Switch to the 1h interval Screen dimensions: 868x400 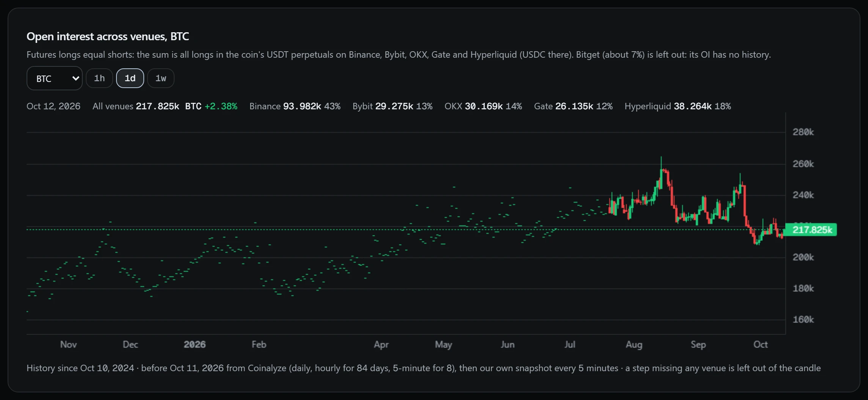point(99,78)
